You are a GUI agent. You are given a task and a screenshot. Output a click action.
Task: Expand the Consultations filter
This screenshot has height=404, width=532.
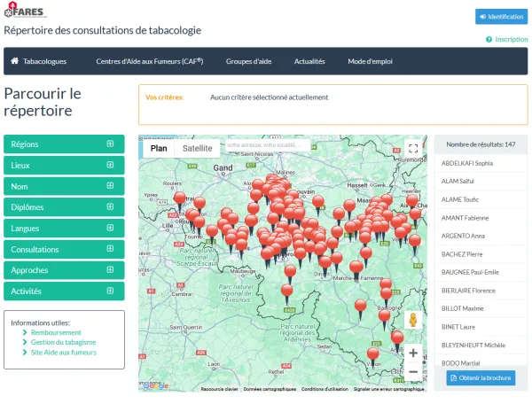click(64, 249)
